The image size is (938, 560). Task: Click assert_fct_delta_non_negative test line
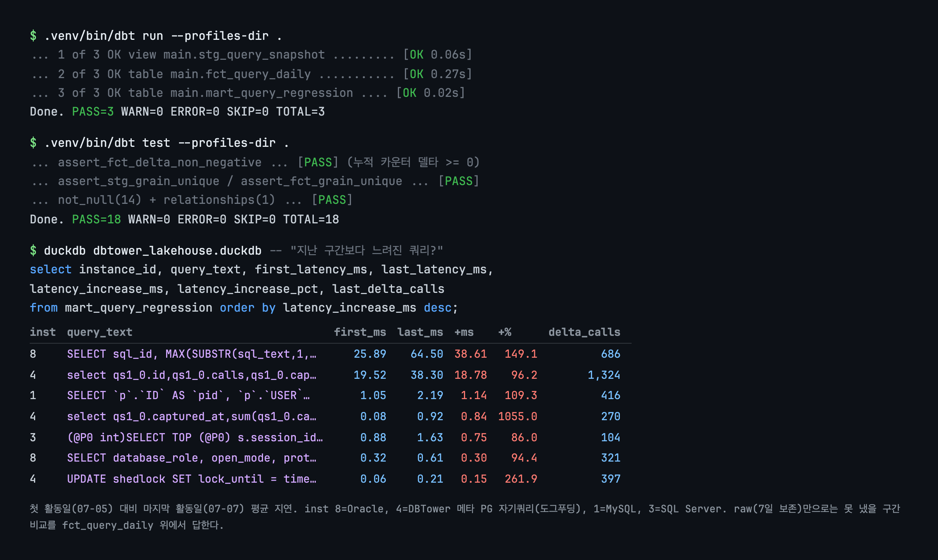(255, 162)
